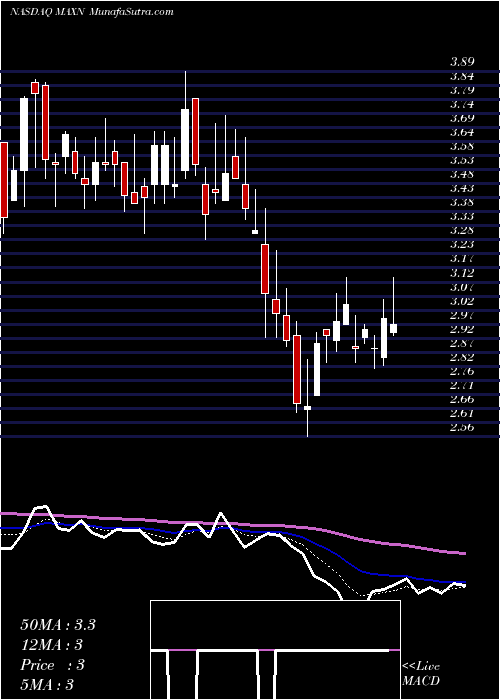Click the 3.89 price axis label

(462, 62)
